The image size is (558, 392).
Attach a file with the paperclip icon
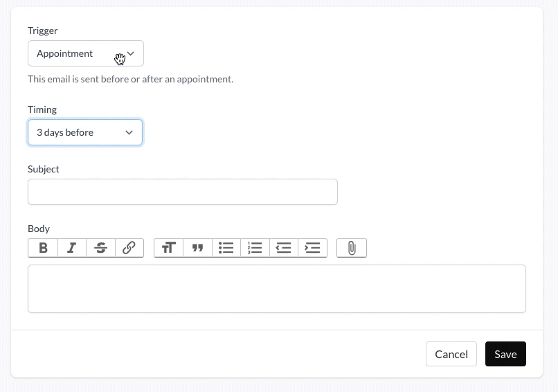tap(352, 248)
